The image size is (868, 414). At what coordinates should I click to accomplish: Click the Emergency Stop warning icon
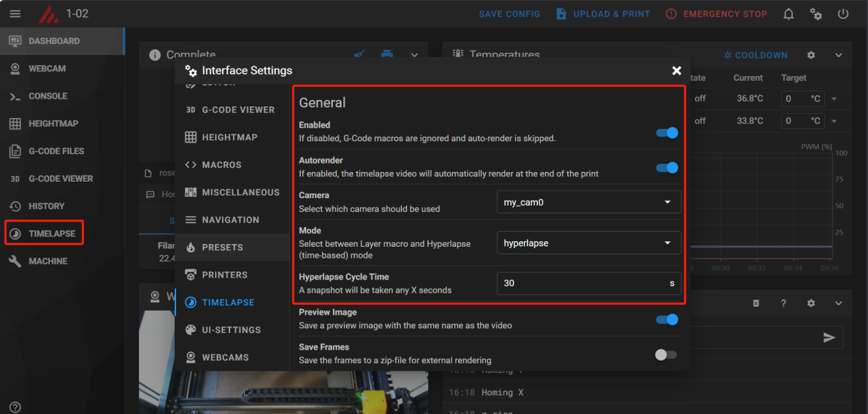tap(671, 14)
